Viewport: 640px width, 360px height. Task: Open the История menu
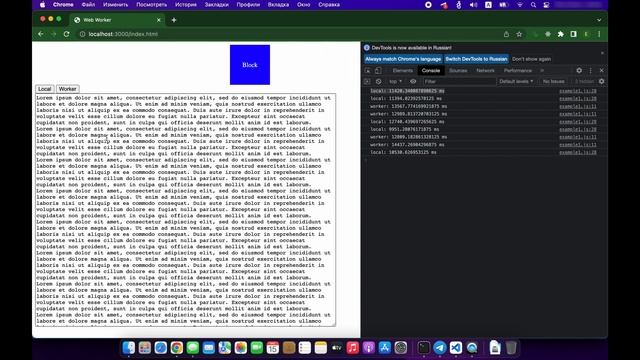pyautogui.click(x=186, y=5)
